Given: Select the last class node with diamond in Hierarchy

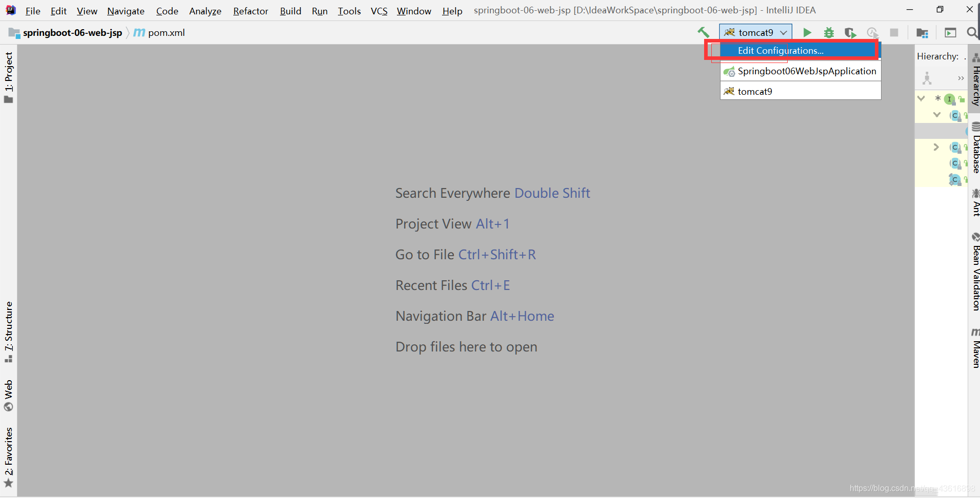Looking at the screenshot, I should tap(955, 179).
